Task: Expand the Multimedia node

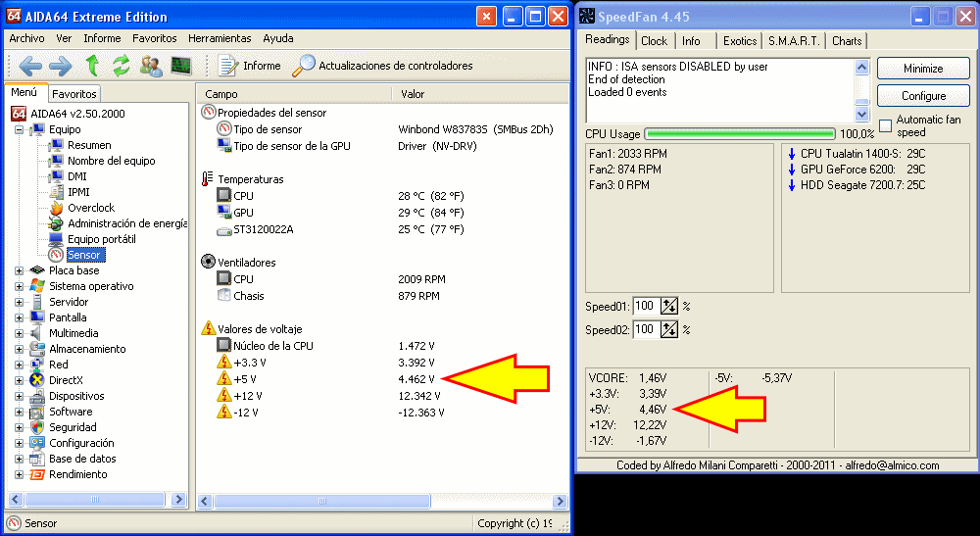Action: pos(19,333)
